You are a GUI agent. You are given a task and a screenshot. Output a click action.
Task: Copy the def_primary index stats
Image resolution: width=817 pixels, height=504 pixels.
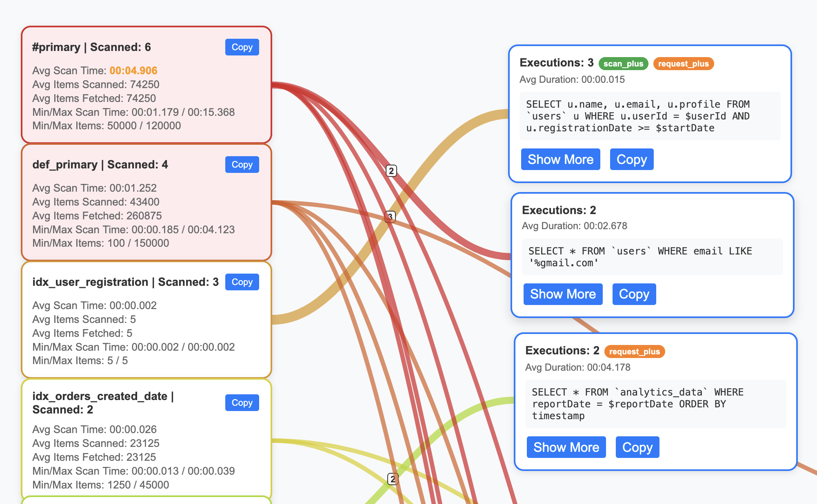(242, 164)
